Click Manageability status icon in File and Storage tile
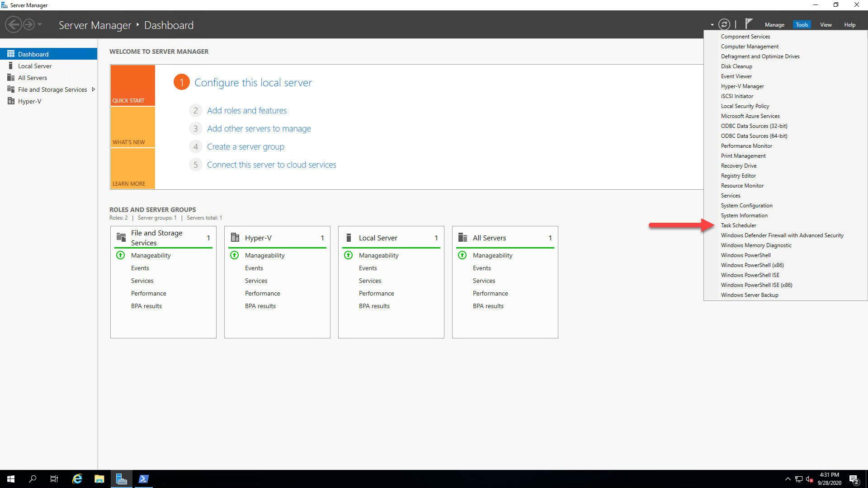 point(121,255)
